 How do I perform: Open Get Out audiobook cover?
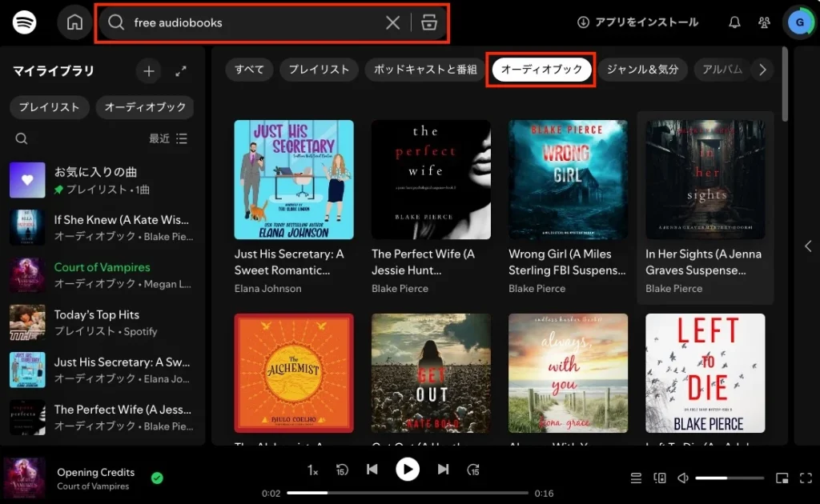click(x=431, y=373)
